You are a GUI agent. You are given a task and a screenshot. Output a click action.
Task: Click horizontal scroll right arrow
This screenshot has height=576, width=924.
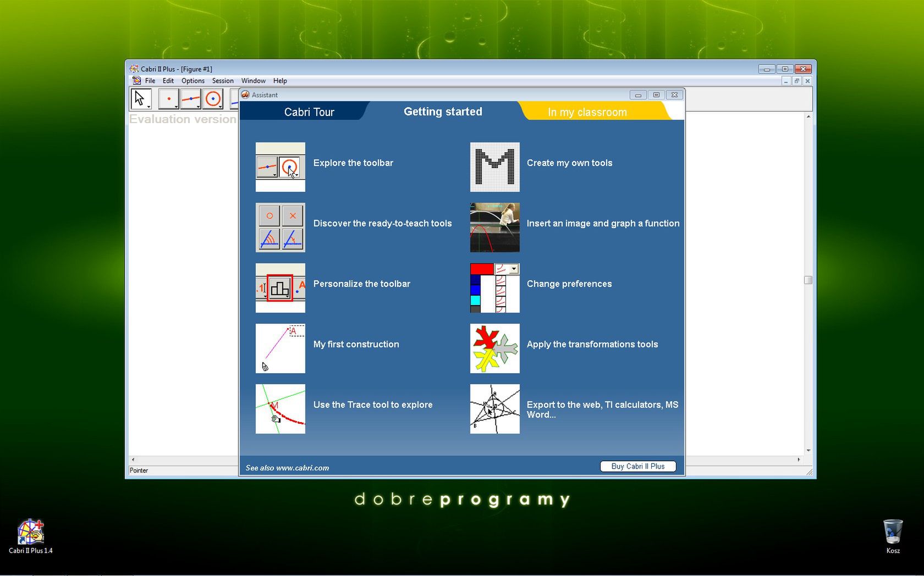(x=799, y=459)
